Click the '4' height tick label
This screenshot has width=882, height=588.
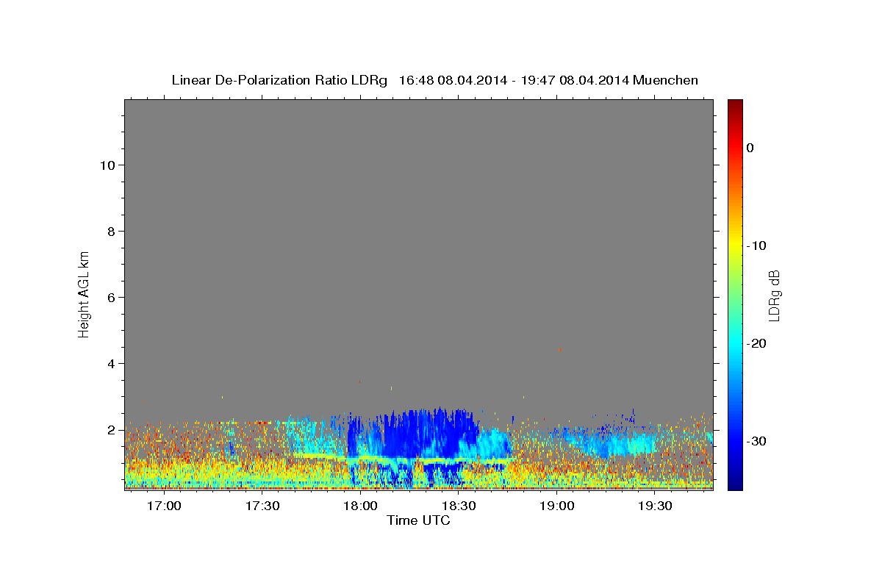pos(110,363)
